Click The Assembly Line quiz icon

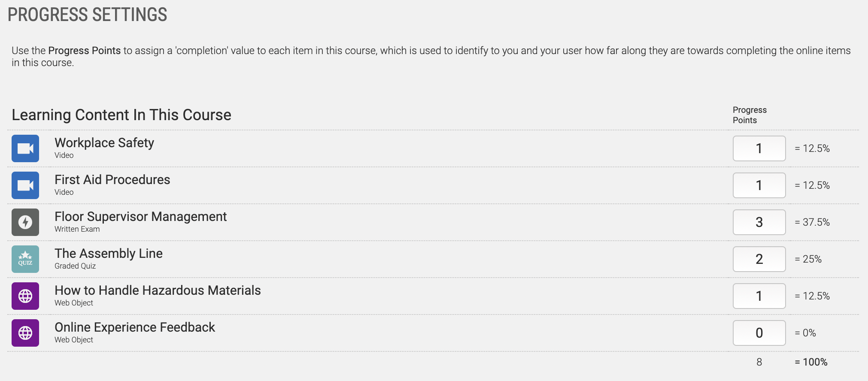(25, 259)
